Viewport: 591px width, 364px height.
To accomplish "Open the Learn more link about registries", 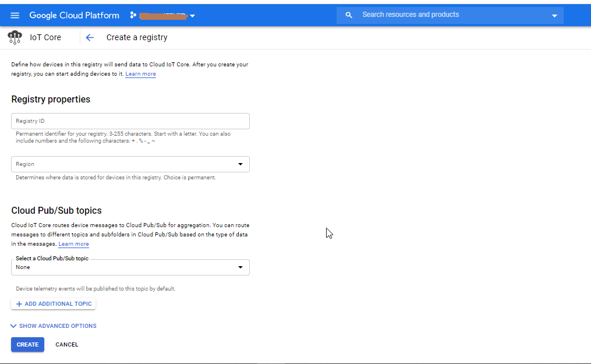I will (x=140, y=74).
